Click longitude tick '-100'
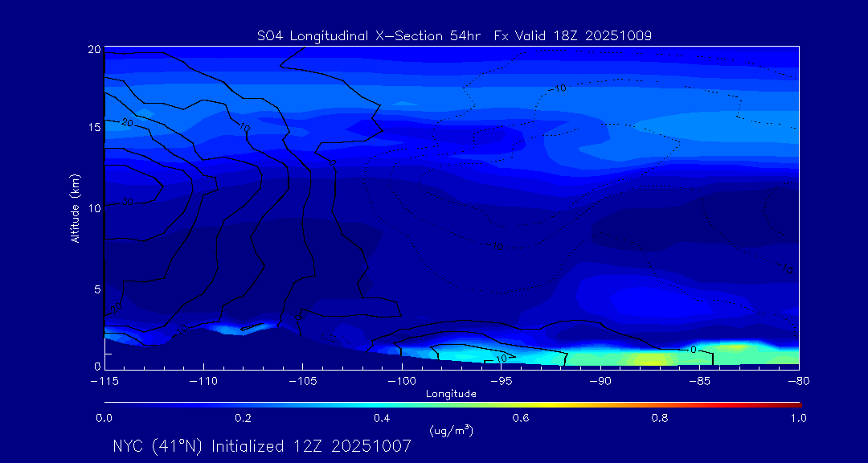This screenshot has width=868, height=463. tap(402, 381)
